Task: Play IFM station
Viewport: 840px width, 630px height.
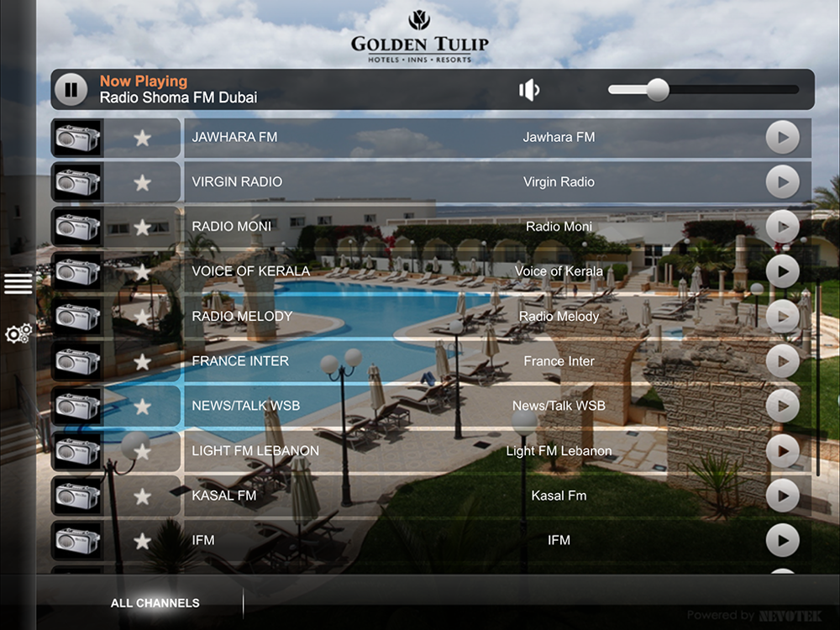Action: (x=783, y=540)
